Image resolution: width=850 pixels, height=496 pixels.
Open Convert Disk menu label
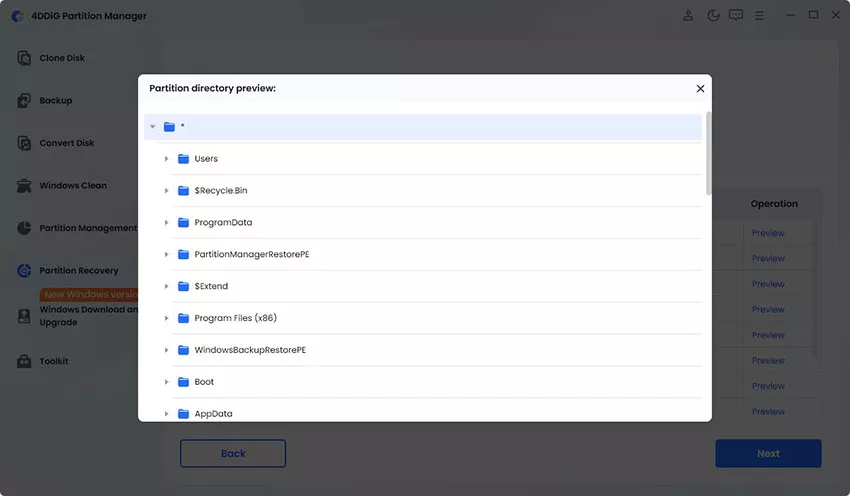[x=67, y=143]
